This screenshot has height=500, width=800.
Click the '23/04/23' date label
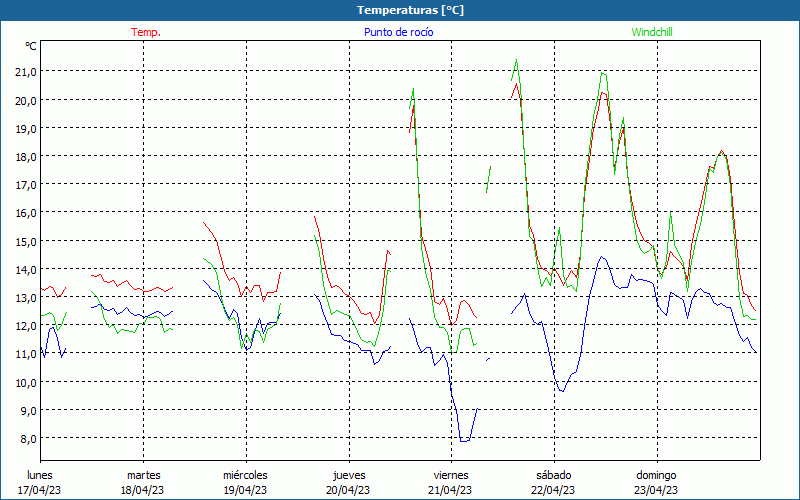[x=656, y=490]
